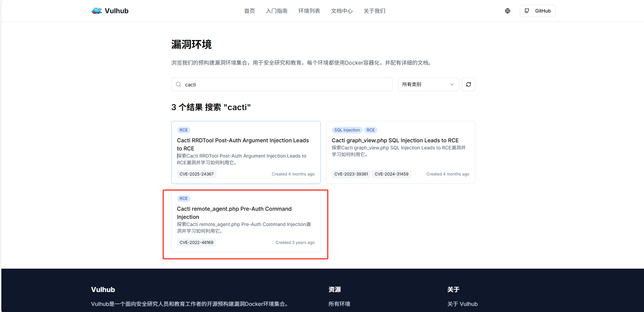Click the 关于 Vulhub footer link
This screenshot has height=312, width=644.
pyautogui.click(x=462, y=304)
